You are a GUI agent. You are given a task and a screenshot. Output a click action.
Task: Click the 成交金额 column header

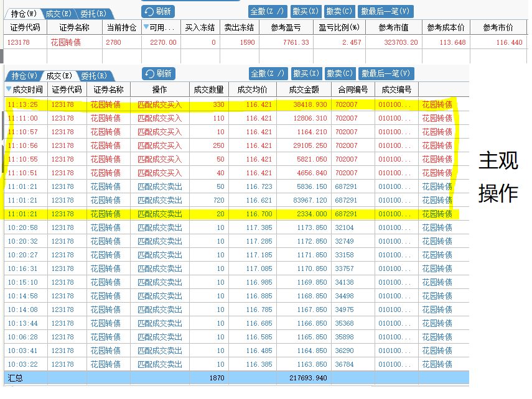pyautogui.click(x=304, y=89)
